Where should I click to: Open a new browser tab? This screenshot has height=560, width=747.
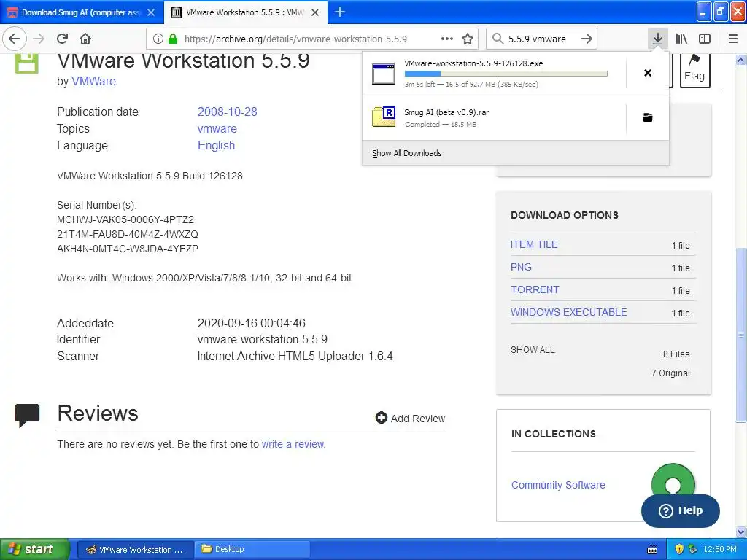340,12
